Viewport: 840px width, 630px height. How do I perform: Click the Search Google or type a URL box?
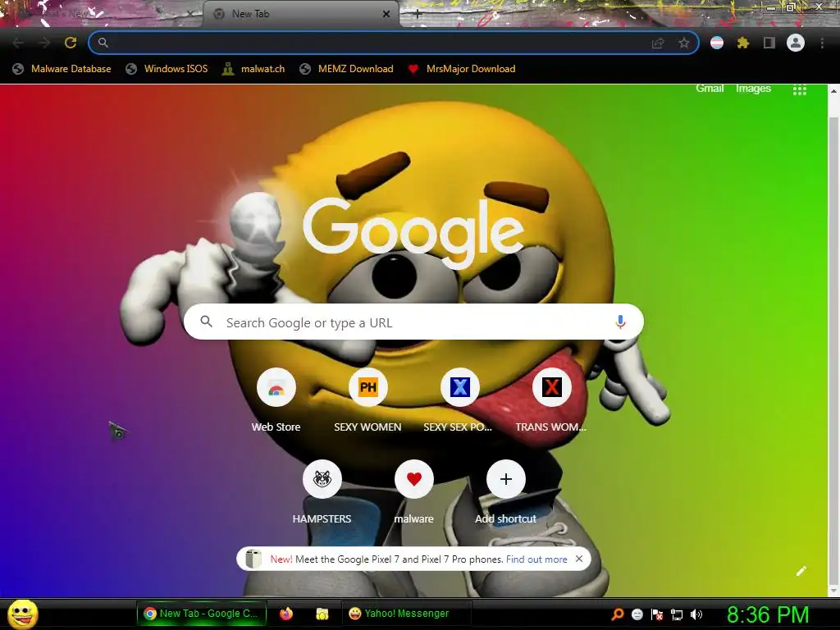tap(413, 322)
